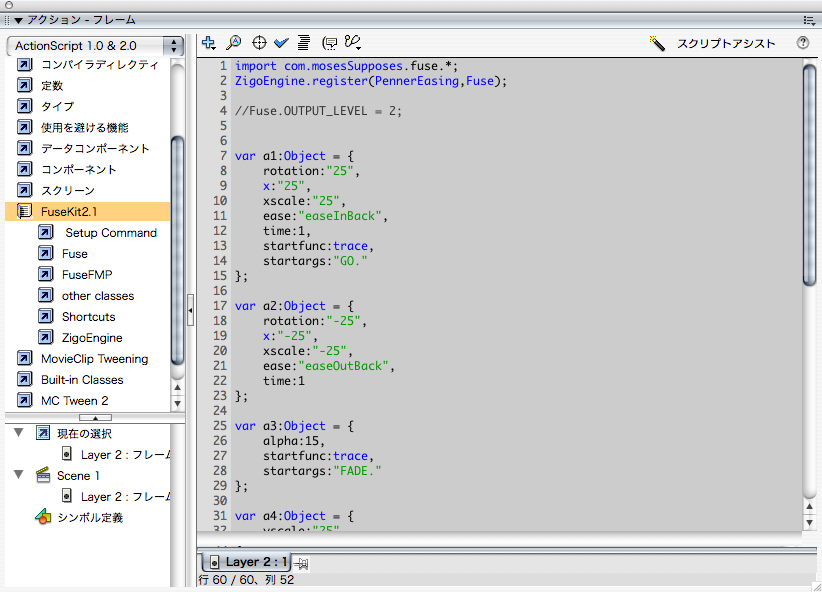The height and width of the screenshot is (592, 822).
Task: Run the check syntax checkmark
Action: point(281,43)
